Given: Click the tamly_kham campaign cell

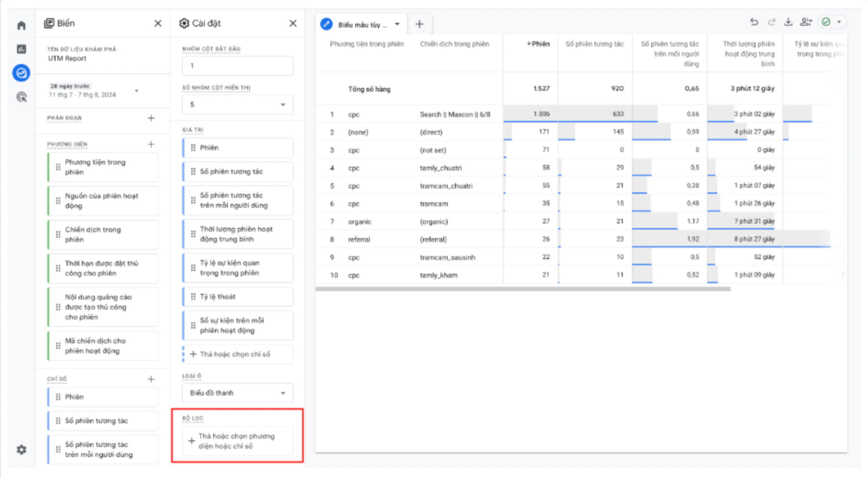Looking at the screenshot, I should (x=439, y=275).
